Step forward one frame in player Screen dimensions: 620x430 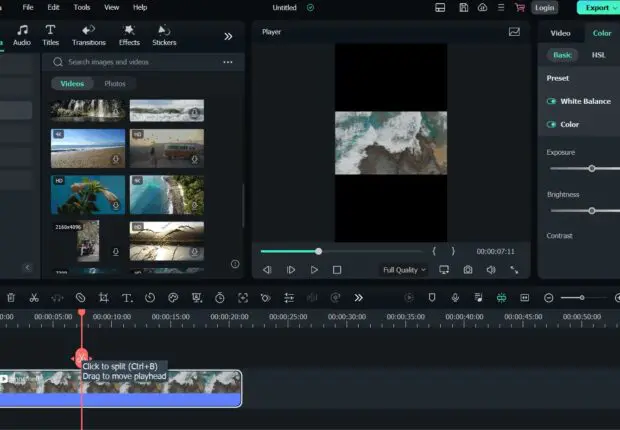click(x=291, y=270)
